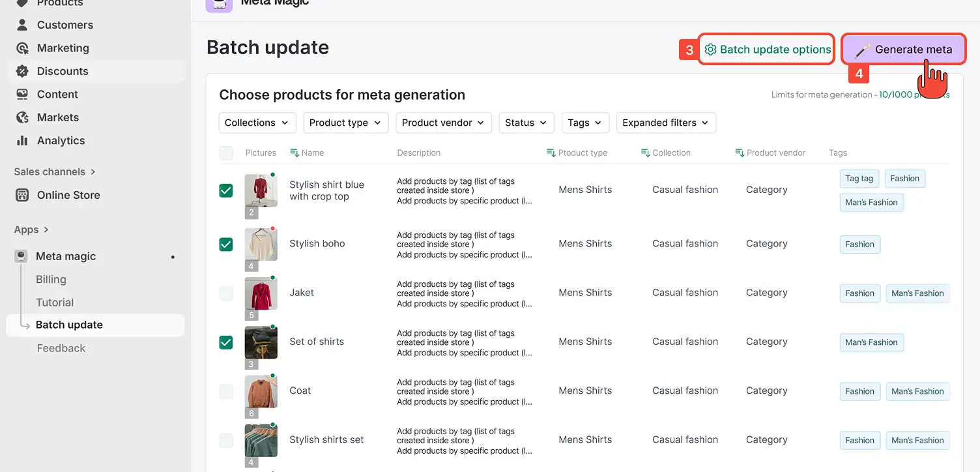Sort by Name column sort icon
The width and height of the screenshot is (980, 472).
click(x=294, y=153)
